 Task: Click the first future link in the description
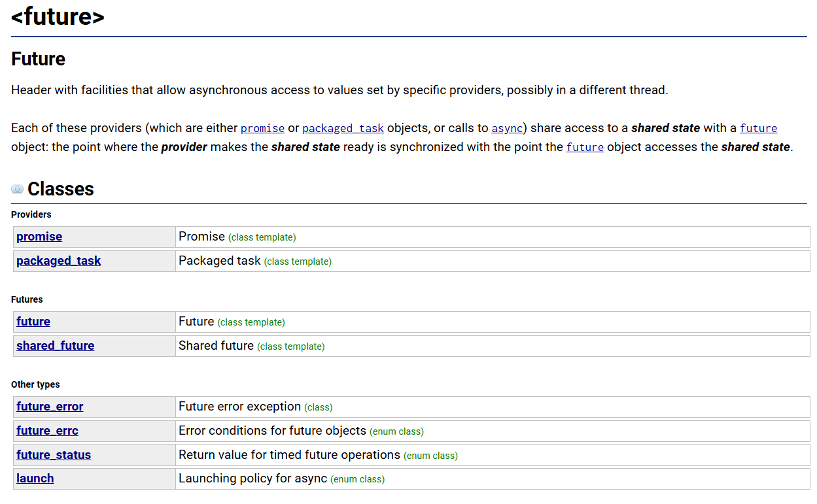758,128
